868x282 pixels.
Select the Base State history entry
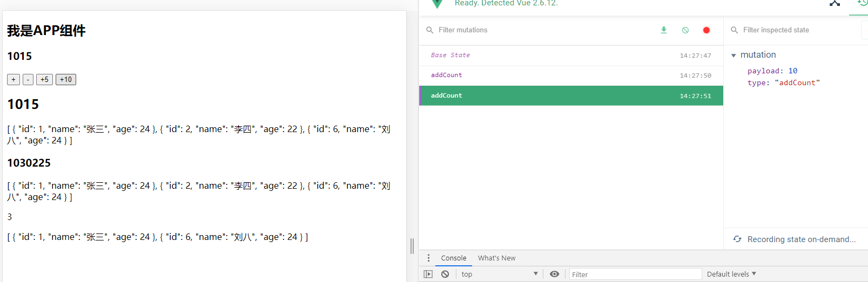point(571,56)
